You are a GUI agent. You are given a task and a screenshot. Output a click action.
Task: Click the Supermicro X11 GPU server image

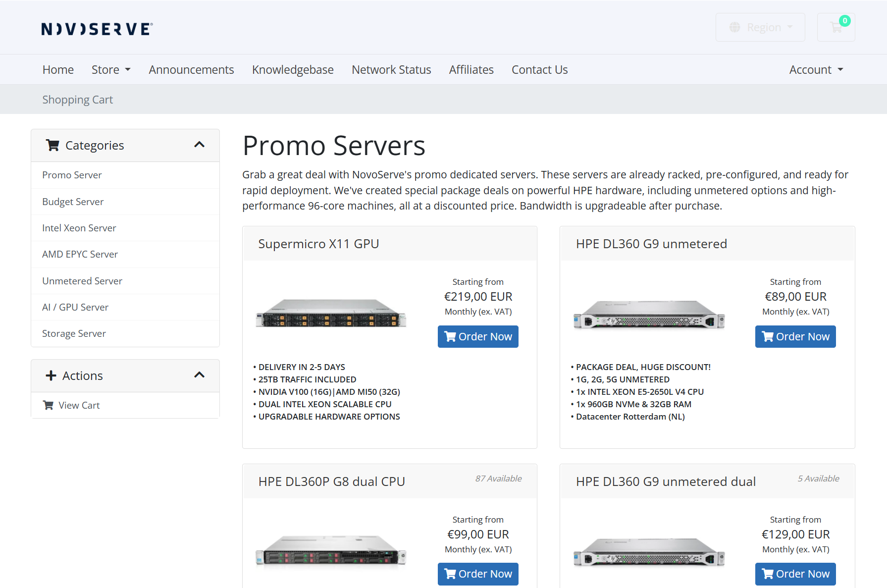point(331,313)
